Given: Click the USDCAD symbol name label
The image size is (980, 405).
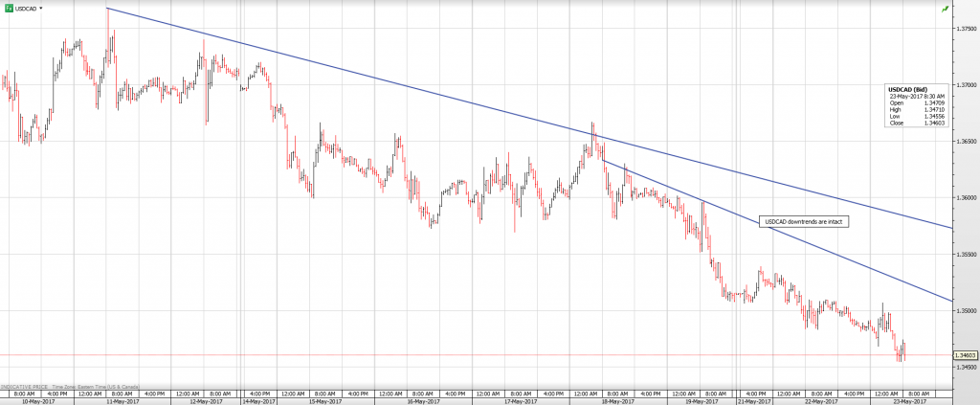Looking at the screenshot, I should [x=25, y=8].
